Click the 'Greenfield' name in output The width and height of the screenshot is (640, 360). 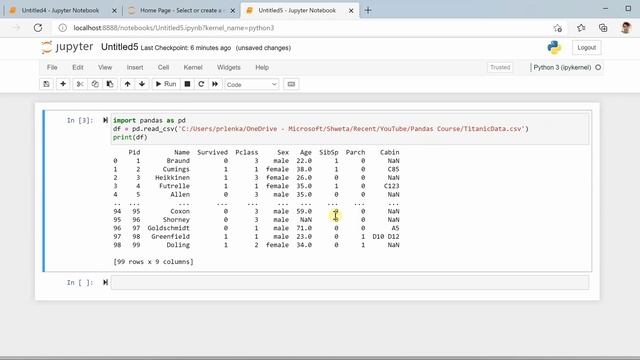click(171, 236)
